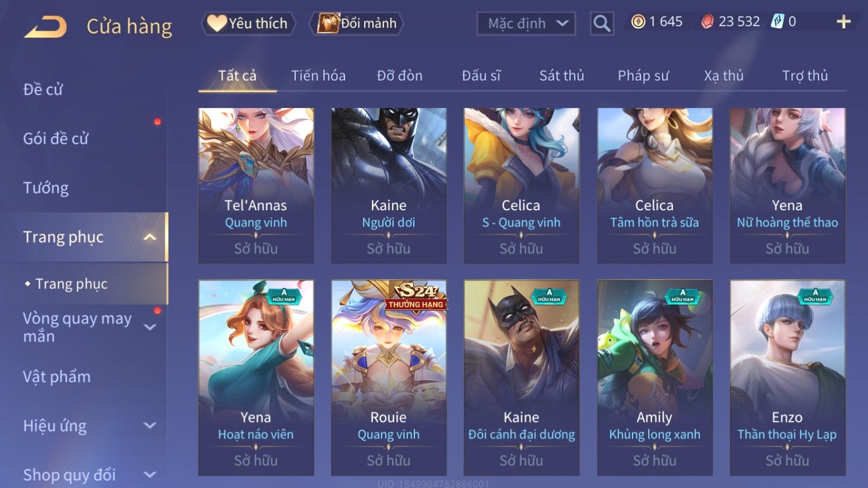Expand Vòng quay may mắn section
The width and height of the screenshot is (868, 488).
149,327
